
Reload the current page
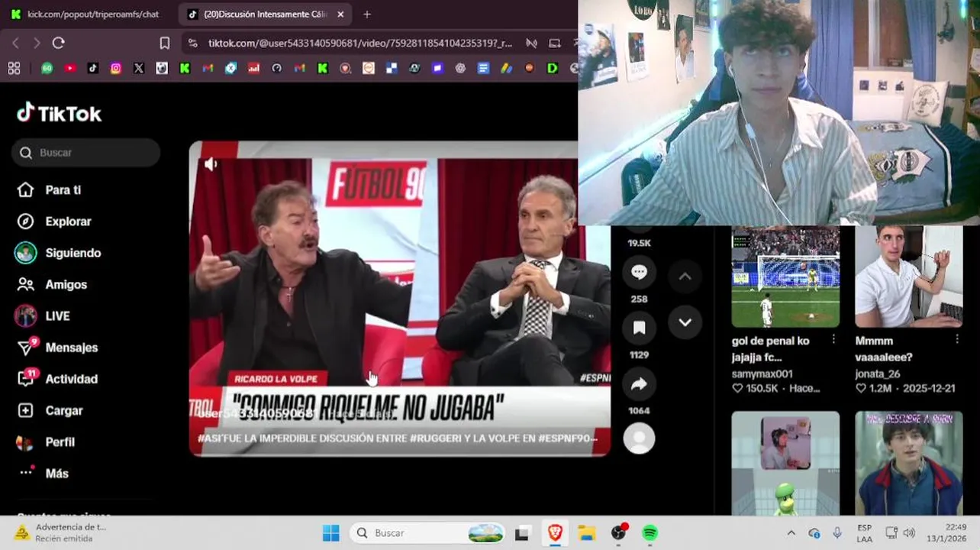(58, 44)
